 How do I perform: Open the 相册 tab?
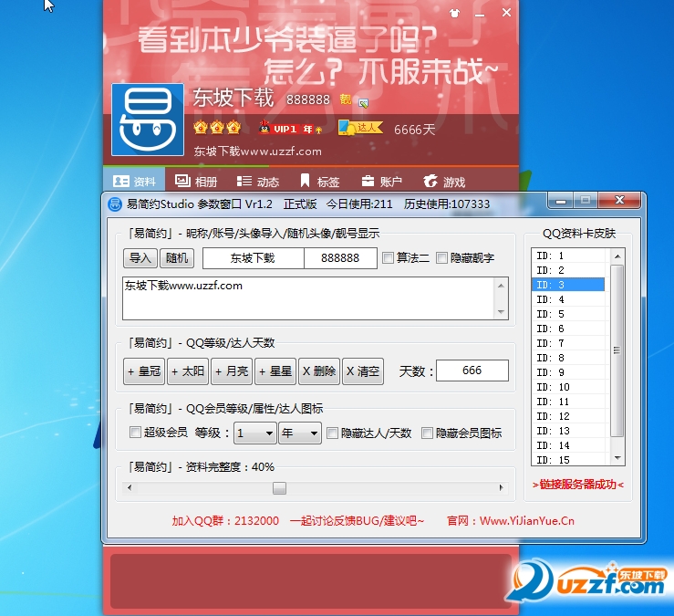pyautogui.click(x=195, y=182)
